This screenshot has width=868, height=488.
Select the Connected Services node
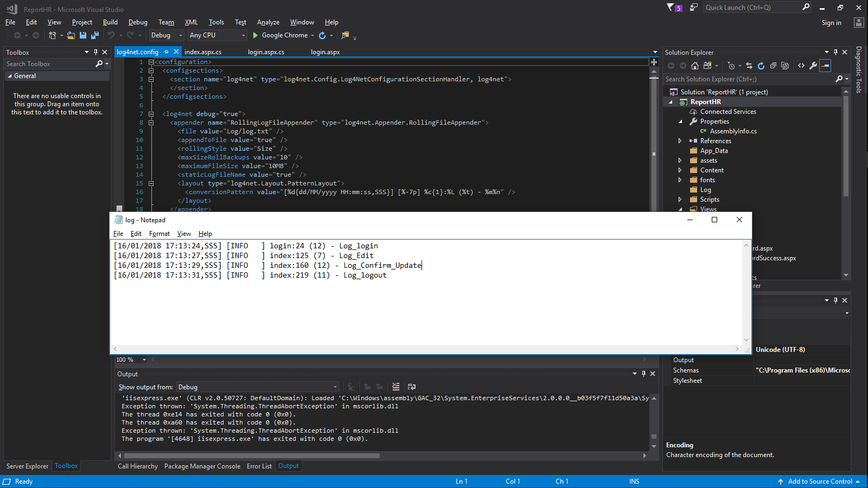point(728,112)
